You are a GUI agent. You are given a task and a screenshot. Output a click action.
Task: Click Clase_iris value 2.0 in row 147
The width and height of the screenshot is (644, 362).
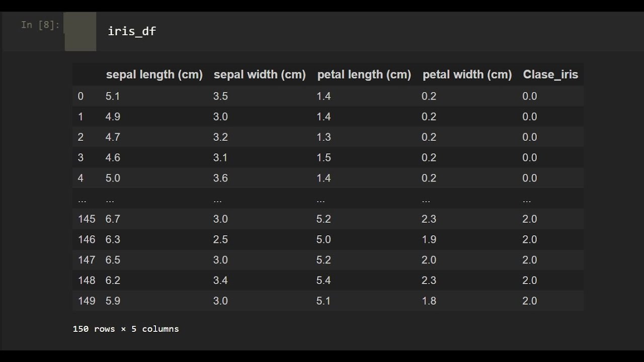tap(529, 260)
